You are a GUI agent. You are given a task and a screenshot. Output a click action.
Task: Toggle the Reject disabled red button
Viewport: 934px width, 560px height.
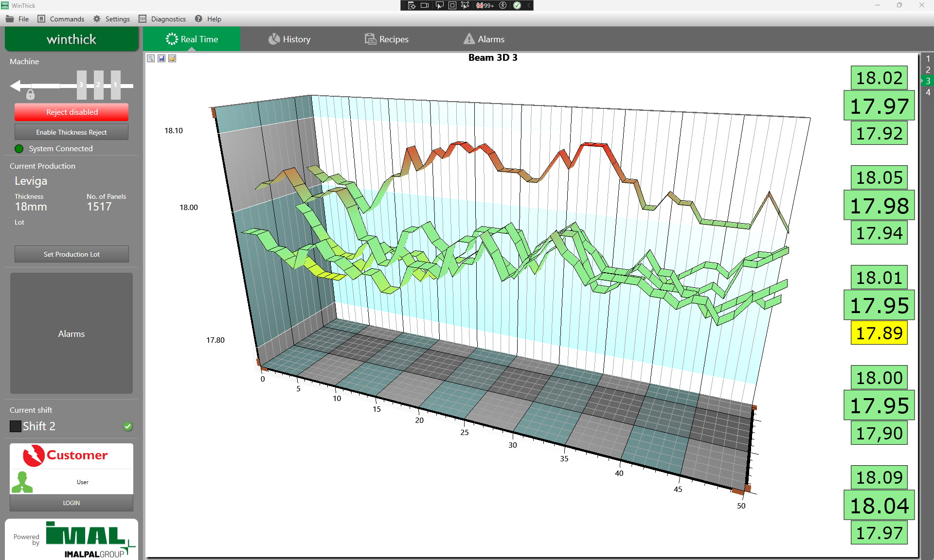(72, 112)
